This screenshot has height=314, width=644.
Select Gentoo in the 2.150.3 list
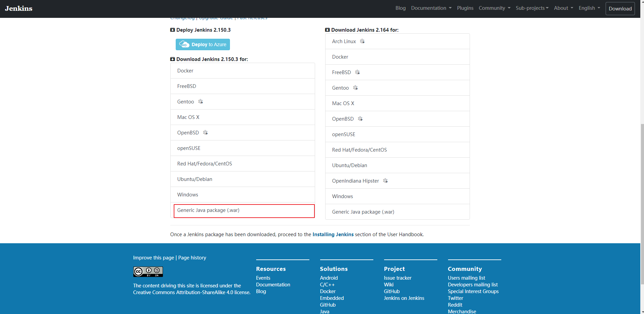coord(243,102)
